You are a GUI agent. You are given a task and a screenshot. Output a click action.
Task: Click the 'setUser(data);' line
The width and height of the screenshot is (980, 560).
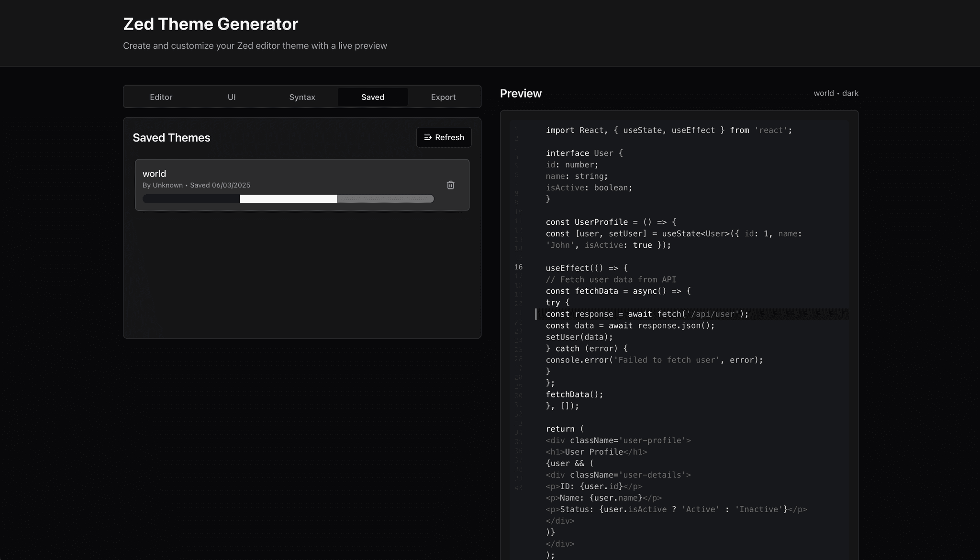click(x=579, y=337)
